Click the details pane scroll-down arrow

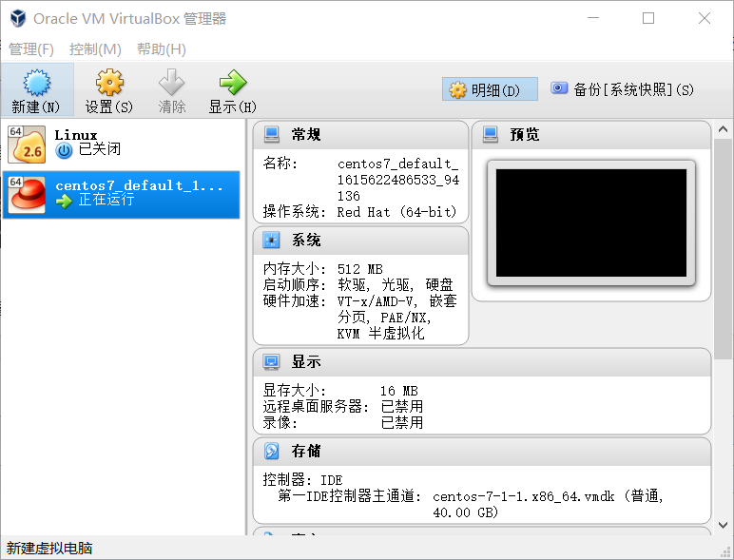[x=723, y=526]
